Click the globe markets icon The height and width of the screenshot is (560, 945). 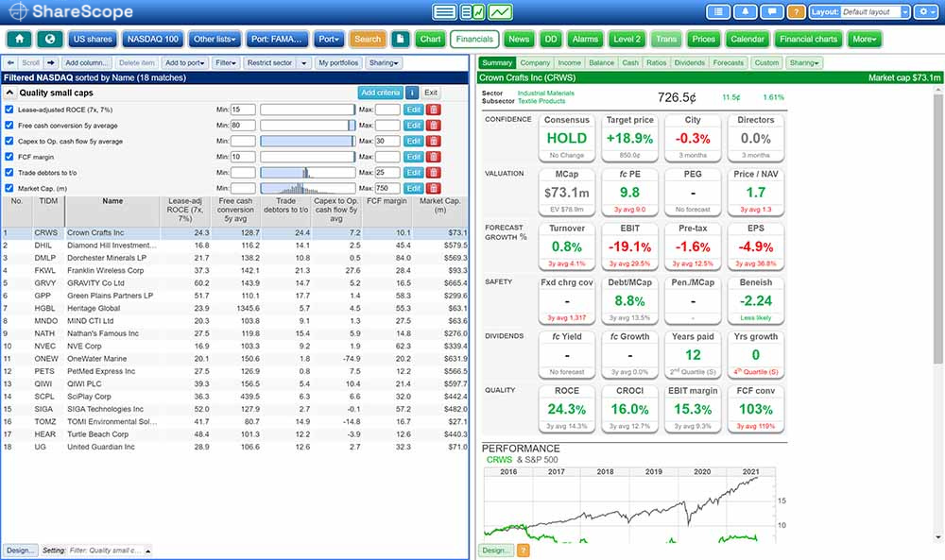(x=48, y=40)
